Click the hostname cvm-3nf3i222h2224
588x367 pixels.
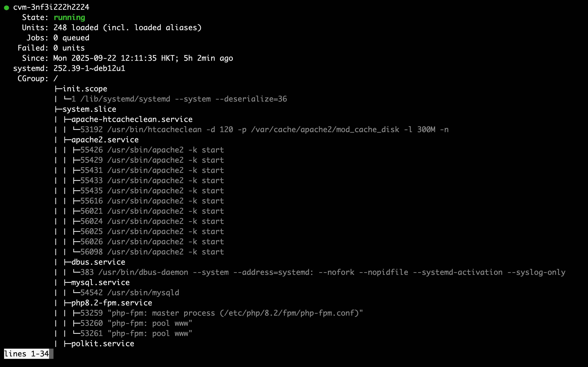click(x=51, y=7)
